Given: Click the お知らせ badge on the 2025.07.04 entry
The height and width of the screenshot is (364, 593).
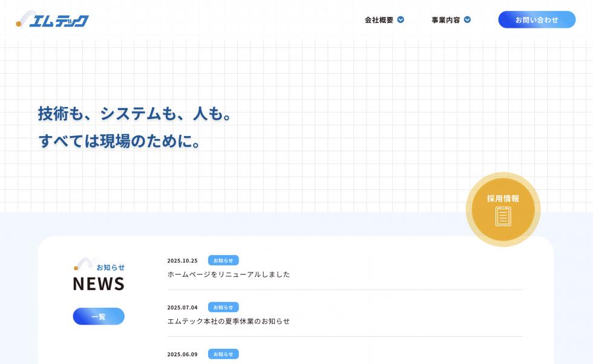Looking at the screenshot, I should (223, 307).
